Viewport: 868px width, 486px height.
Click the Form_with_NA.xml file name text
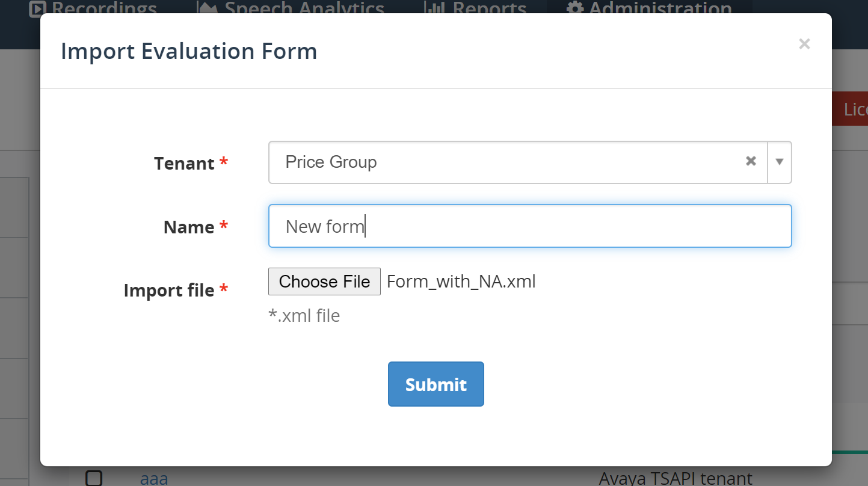[461, 281]
